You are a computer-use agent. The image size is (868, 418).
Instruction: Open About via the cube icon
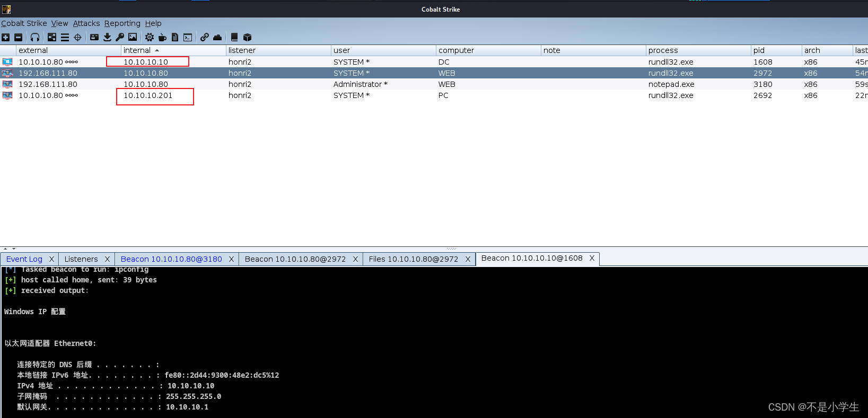coord(247,37)
